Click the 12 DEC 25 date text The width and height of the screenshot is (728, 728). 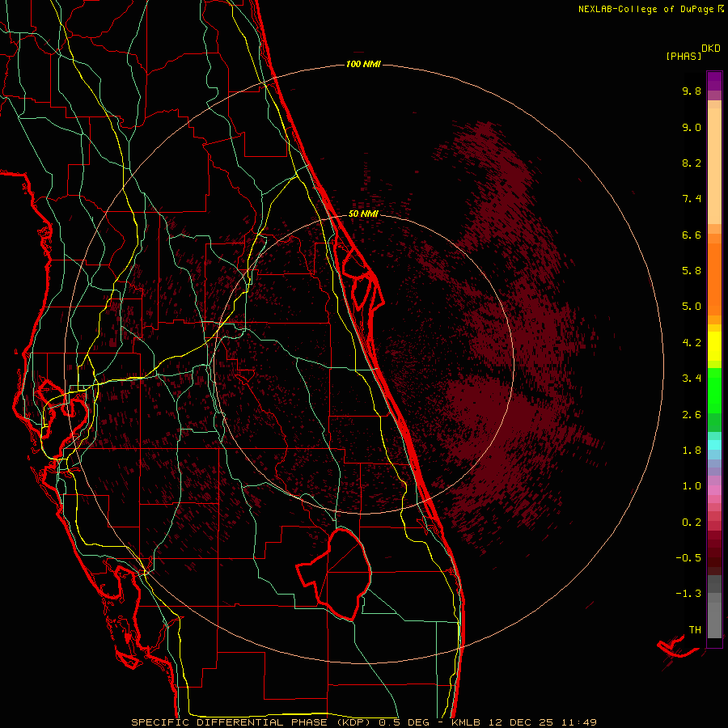coord(520,722)
